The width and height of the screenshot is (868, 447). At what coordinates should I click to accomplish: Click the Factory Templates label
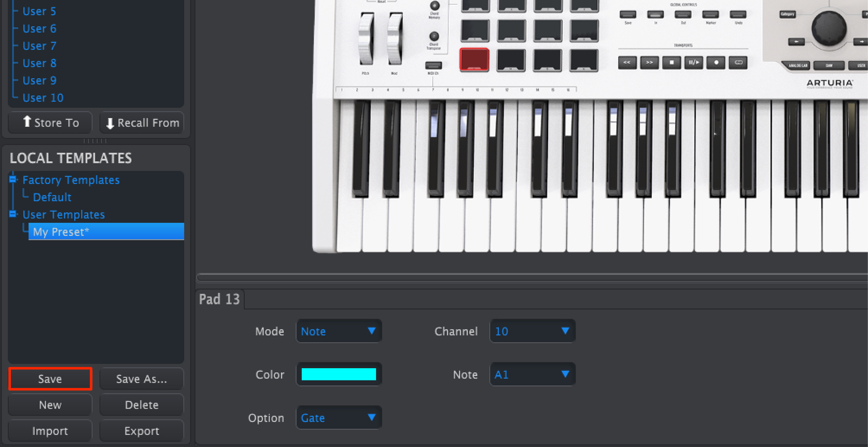(71, 179)
